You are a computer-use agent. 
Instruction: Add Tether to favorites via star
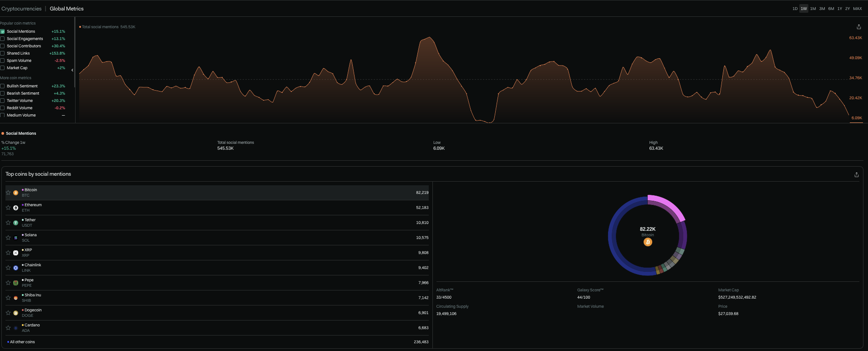(8, 223)
